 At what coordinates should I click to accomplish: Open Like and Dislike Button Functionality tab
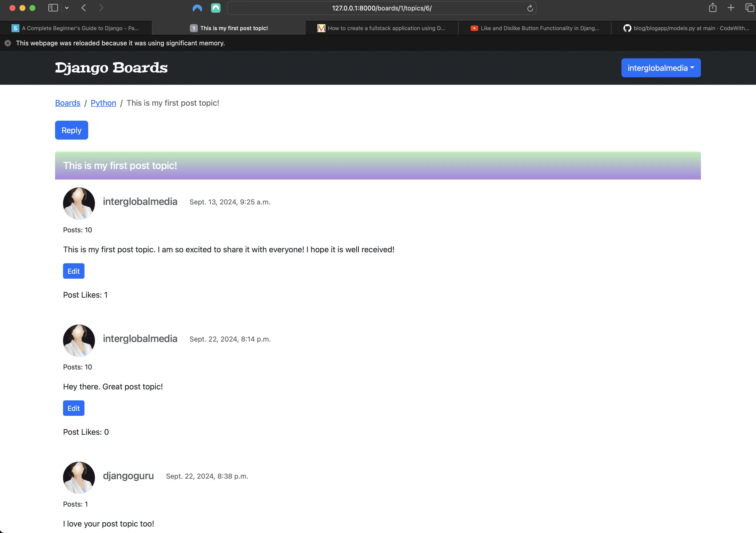(535, 28)
